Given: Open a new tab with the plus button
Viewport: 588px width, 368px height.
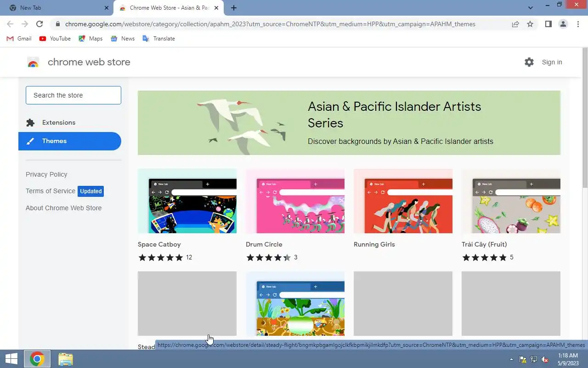Looking at the screenshot, I should (x=234, y=8).
